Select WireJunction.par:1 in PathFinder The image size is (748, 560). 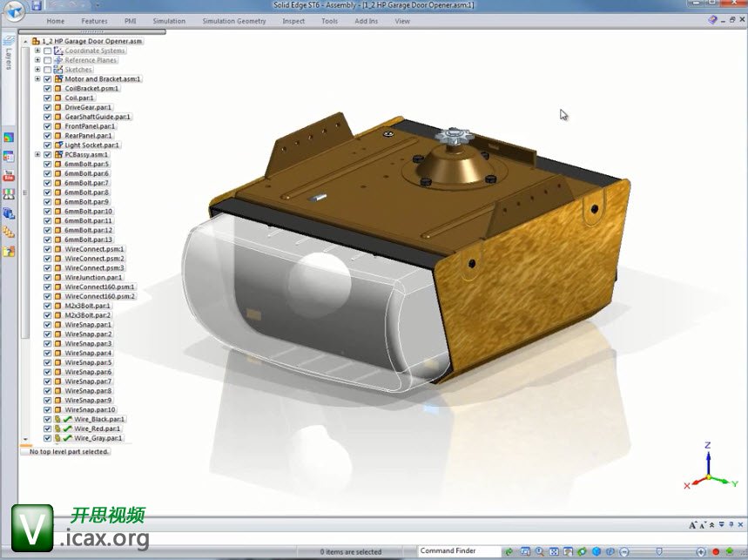pyautogui.click(x=93, y=278)
